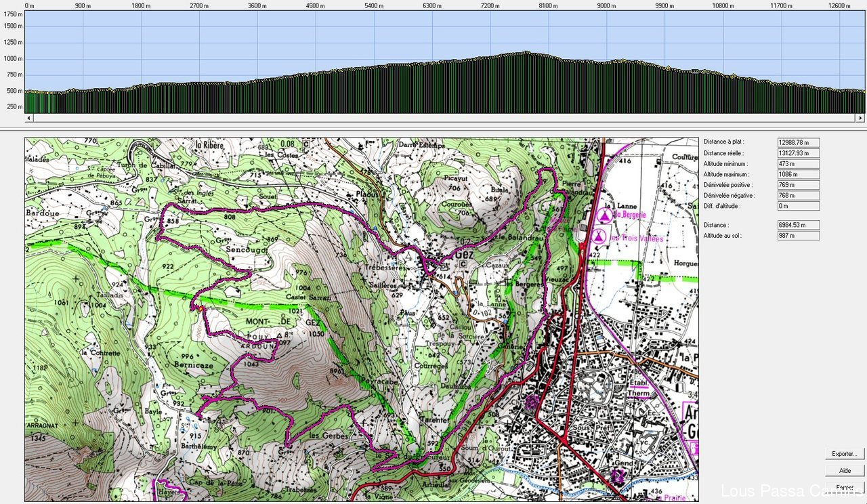Screen dimensions: 867x504
Task: Focus the Altitude maximum value field
Action: point(799,174)
